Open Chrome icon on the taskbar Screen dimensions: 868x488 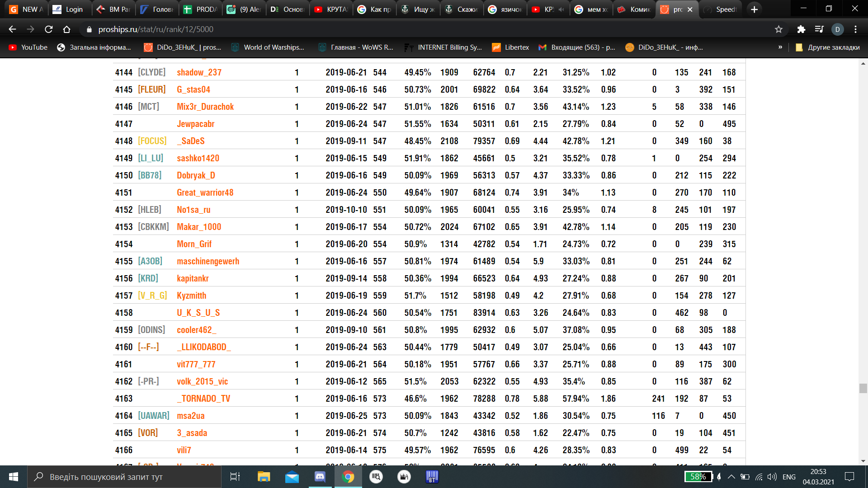click(348, 477)
